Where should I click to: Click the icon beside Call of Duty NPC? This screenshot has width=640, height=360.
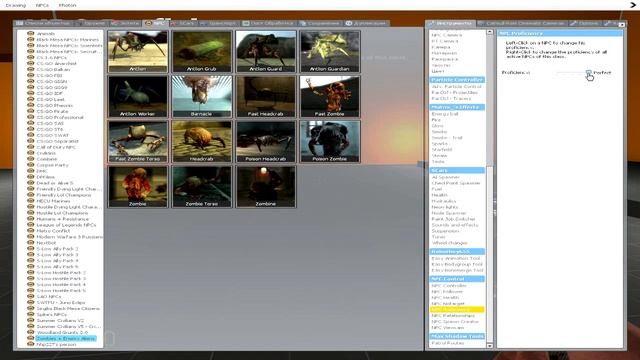click(31, 147)
